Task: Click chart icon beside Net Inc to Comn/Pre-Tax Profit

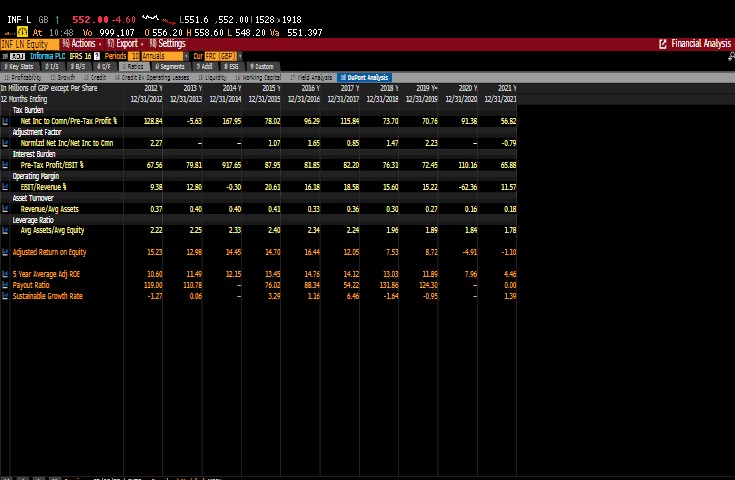Action: (5, 121)
